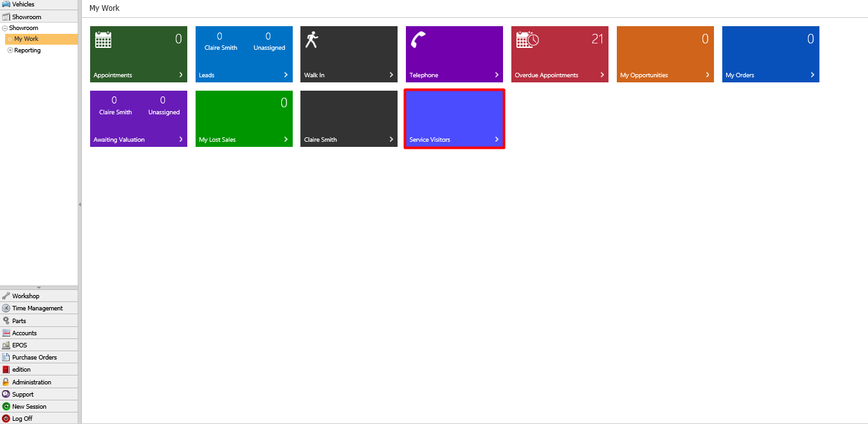
Task: Click the Accounts ledger icon
Action: [x=6, y=333]
